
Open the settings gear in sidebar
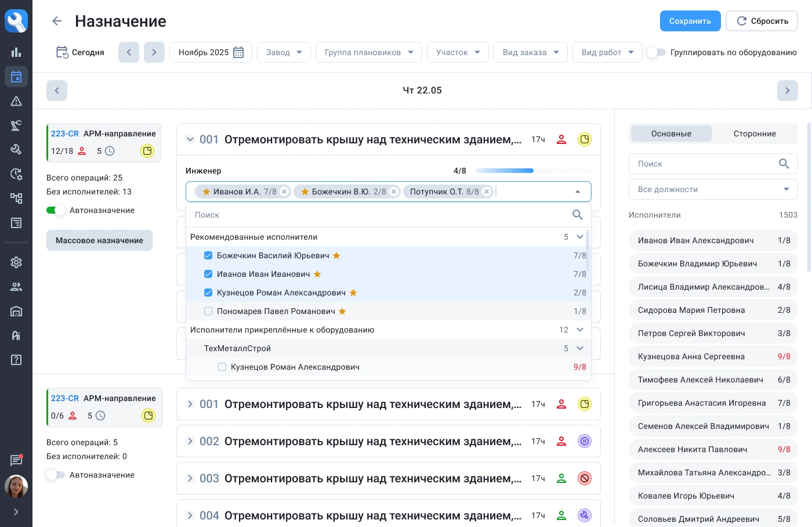point(16,262)
